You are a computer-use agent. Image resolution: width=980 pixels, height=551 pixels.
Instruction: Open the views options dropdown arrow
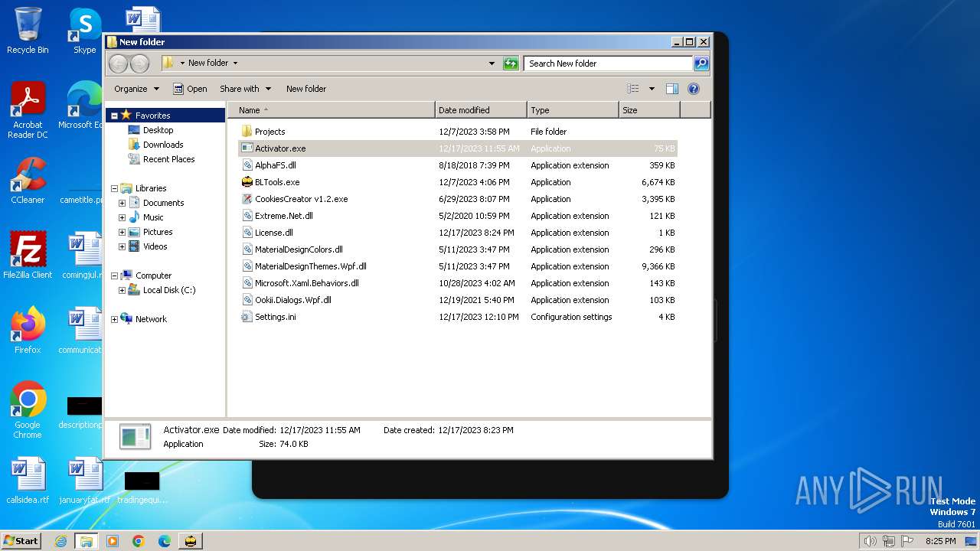[652, 89]
